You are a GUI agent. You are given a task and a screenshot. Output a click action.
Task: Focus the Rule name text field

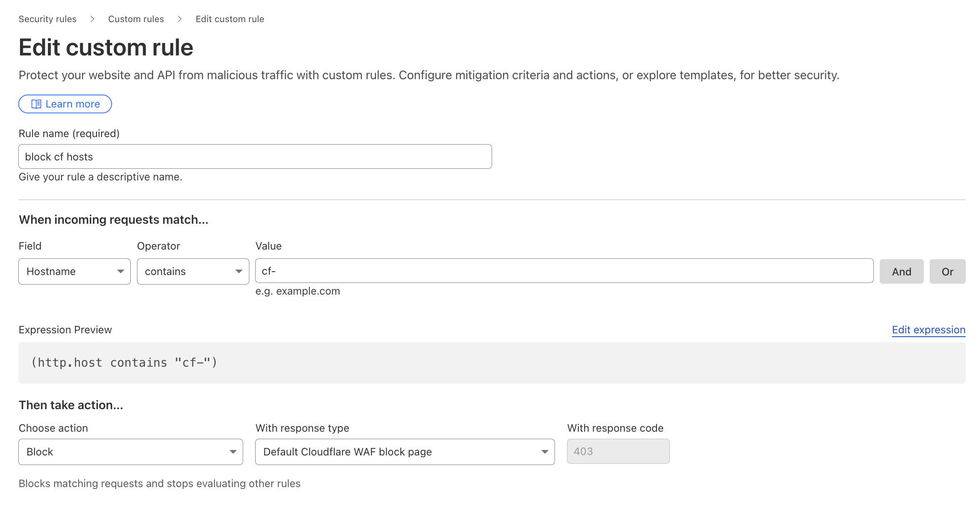click(255, 157)
